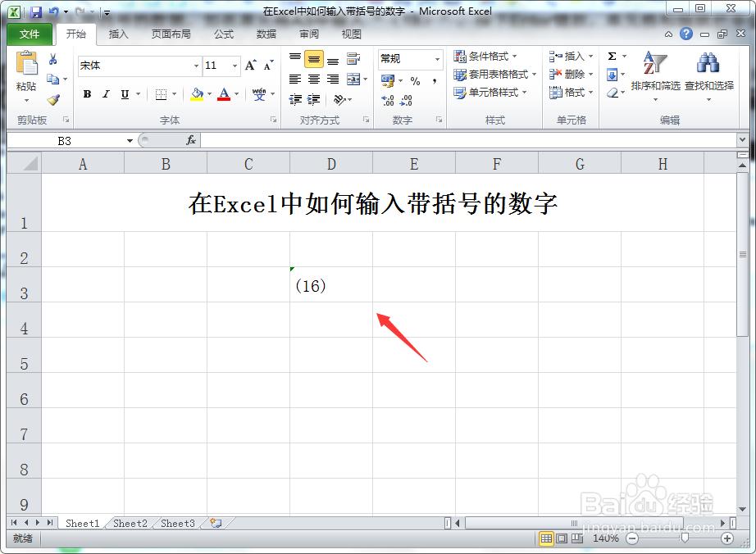756x554 pixels.
Task: Click decrease indent icon
Action: click(x=295, y=100)
